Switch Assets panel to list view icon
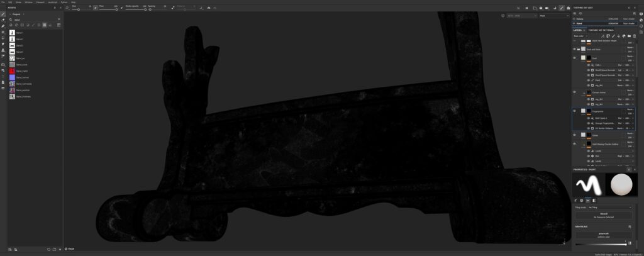 pyautogui.click(x=58, y=25)
